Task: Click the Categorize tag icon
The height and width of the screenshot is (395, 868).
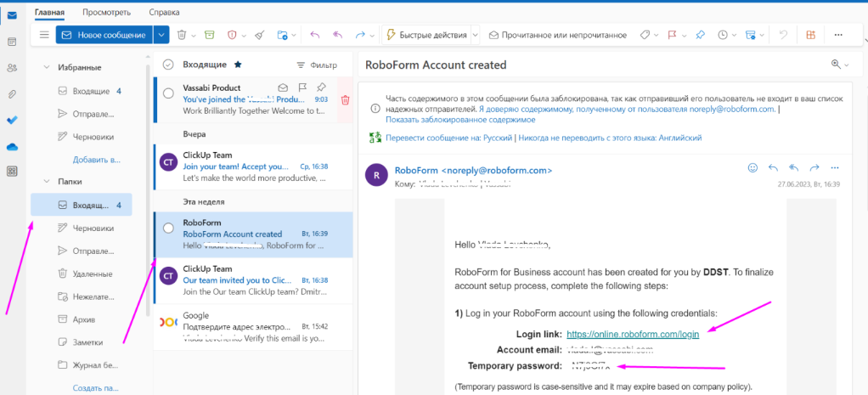Action: 645,35
